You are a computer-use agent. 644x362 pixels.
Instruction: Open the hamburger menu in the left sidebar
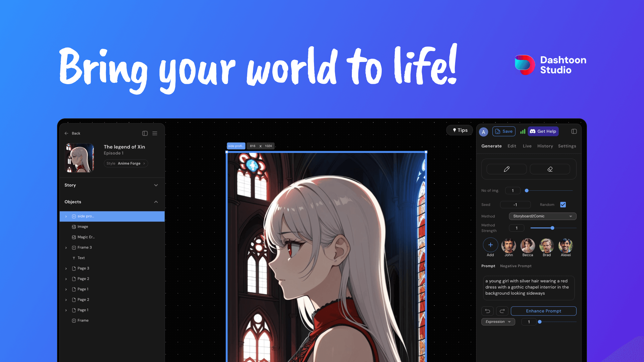coord(155,133)
